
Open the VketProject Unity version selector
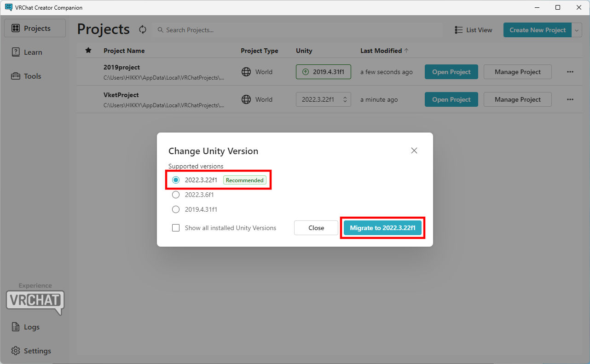coord(323,99)
